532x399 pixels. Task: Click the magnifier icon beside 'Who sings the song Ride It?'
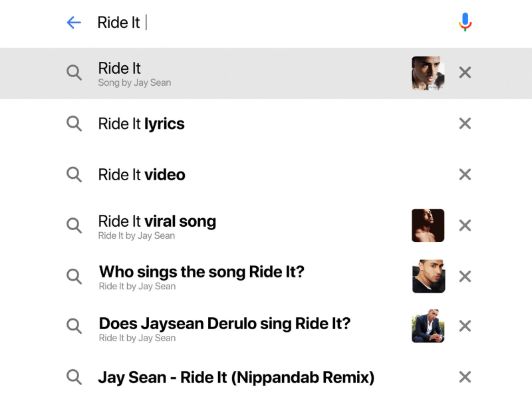(74, 277)
